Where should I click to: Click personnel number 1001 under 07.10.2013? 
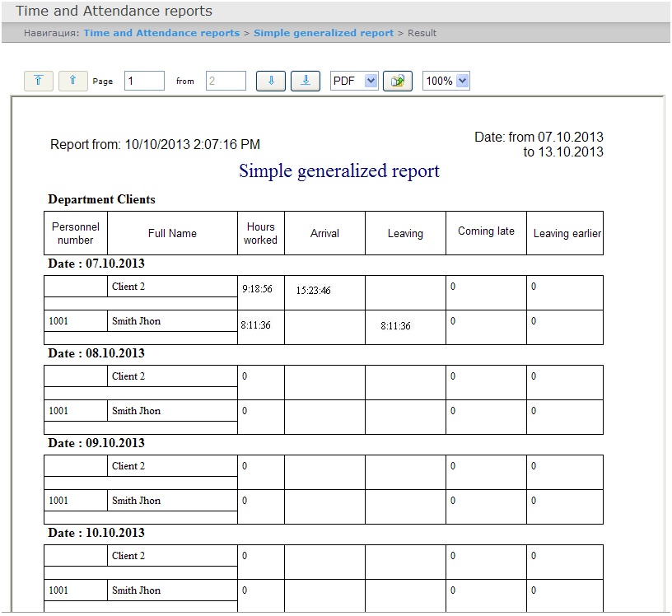[58, 321]
